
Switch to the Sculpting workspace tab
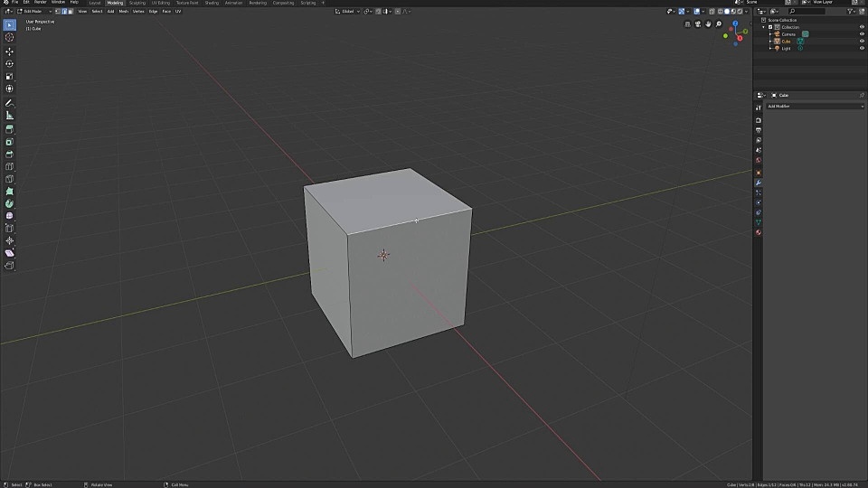137,3
